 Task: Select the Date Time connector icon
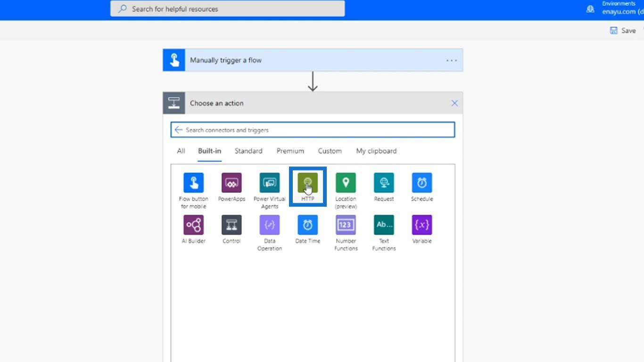(308, 225)
